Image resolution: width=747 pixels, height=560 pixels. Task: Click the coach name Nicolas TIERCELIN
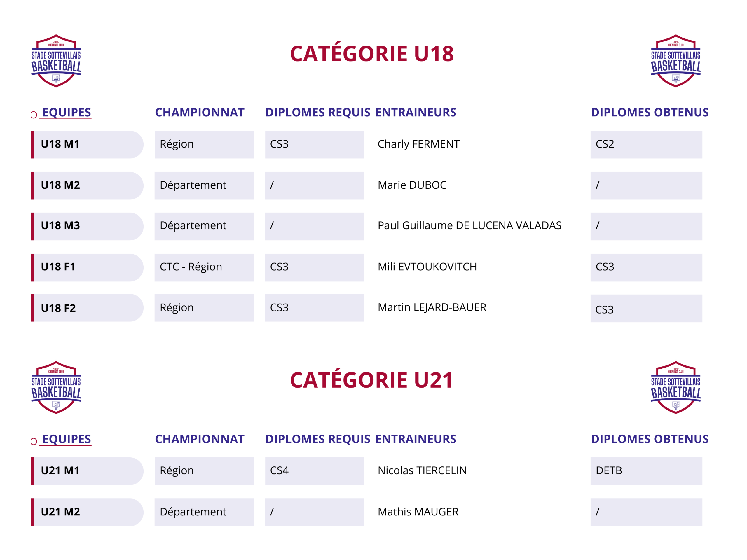[x=422, y=470]
